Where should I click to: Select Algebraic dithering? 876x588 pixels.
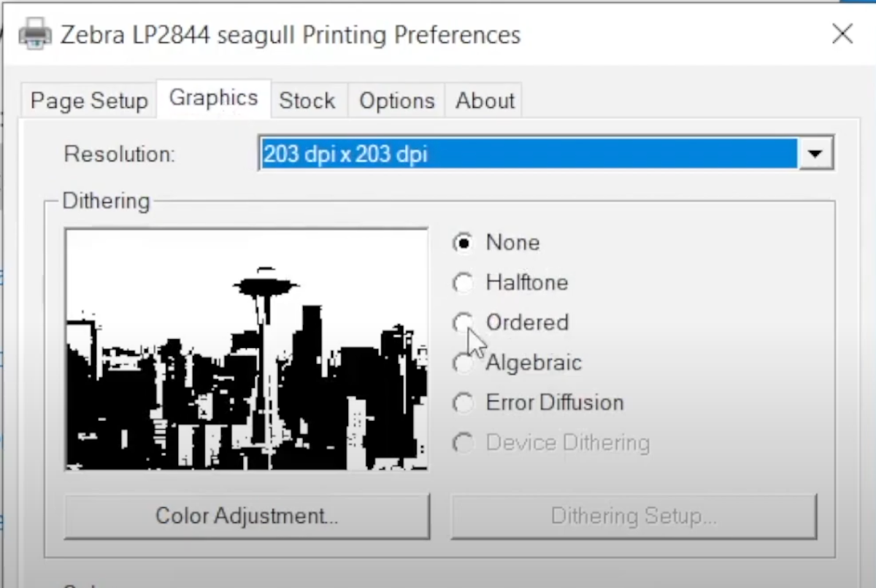click(463, 363)
